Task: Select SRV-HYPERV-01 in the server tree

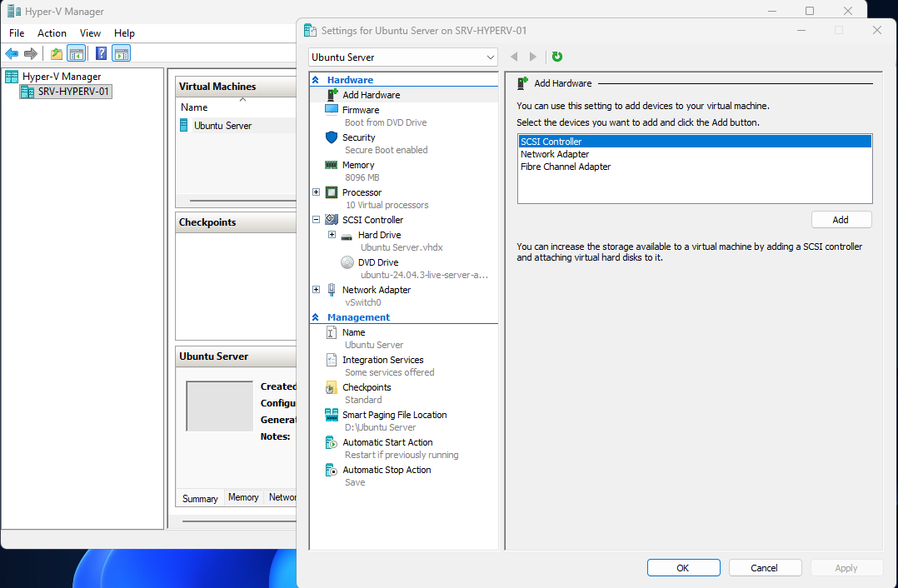Action: 73,92
